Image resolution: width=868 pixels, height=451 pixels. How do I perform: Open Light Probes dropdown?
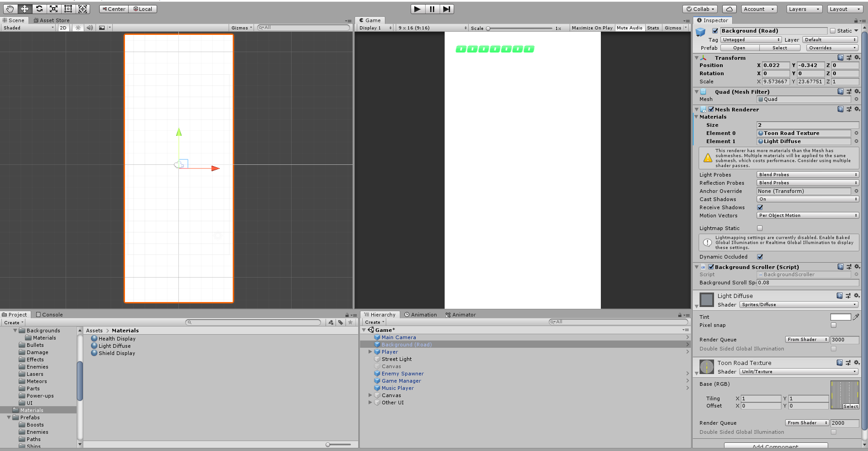coord(808,175)
